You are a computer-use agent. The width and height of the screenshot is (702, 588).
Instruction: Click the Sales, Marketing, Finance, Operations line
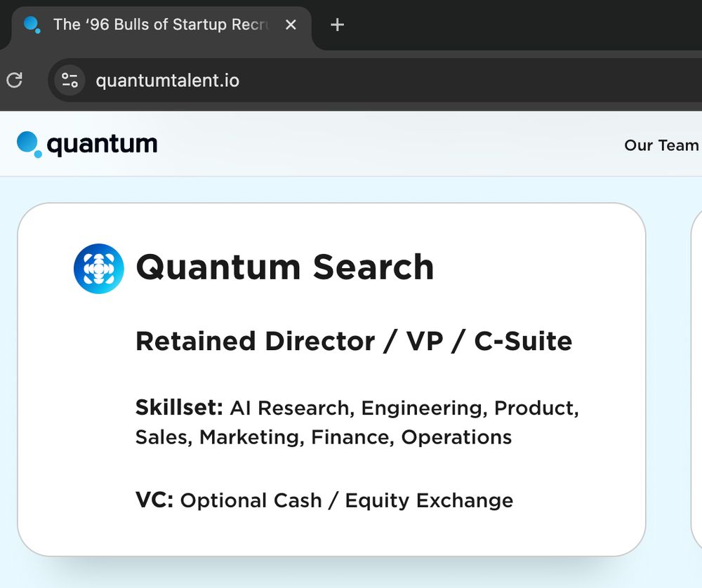[323, 437]
